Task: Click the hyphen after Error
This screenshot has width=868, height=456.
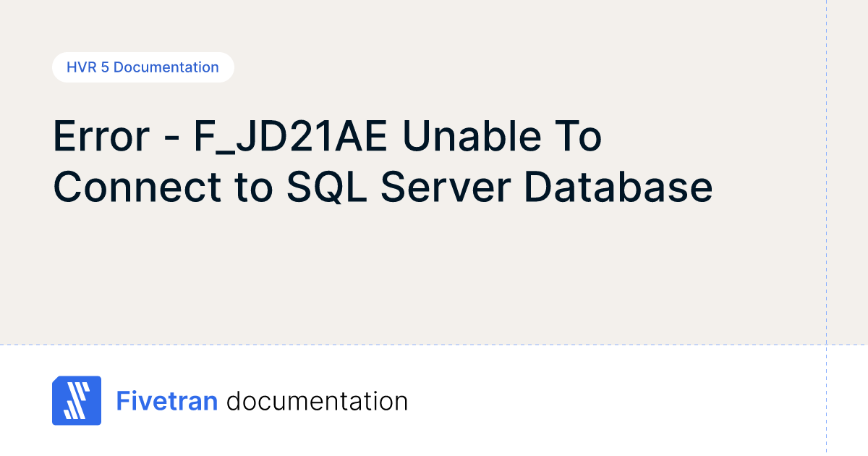Action: coord(174,140)
